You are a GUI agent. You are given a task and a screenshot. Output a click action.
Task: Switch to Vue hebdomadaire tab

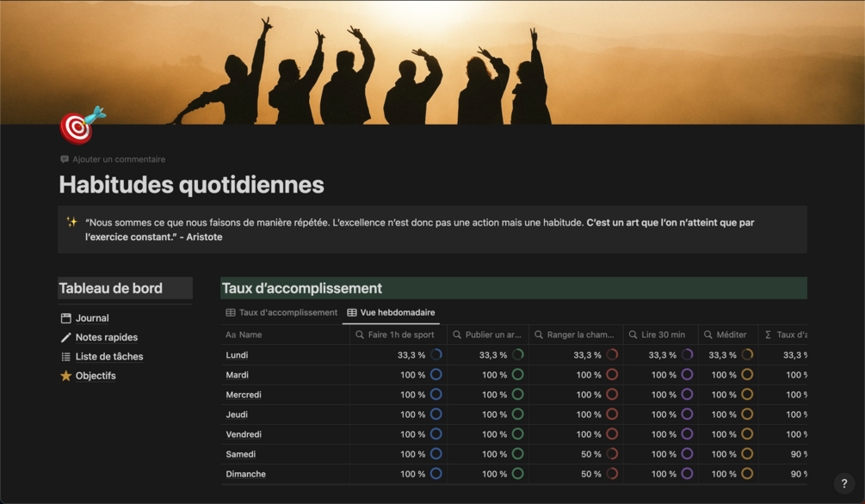coord(391,313)
